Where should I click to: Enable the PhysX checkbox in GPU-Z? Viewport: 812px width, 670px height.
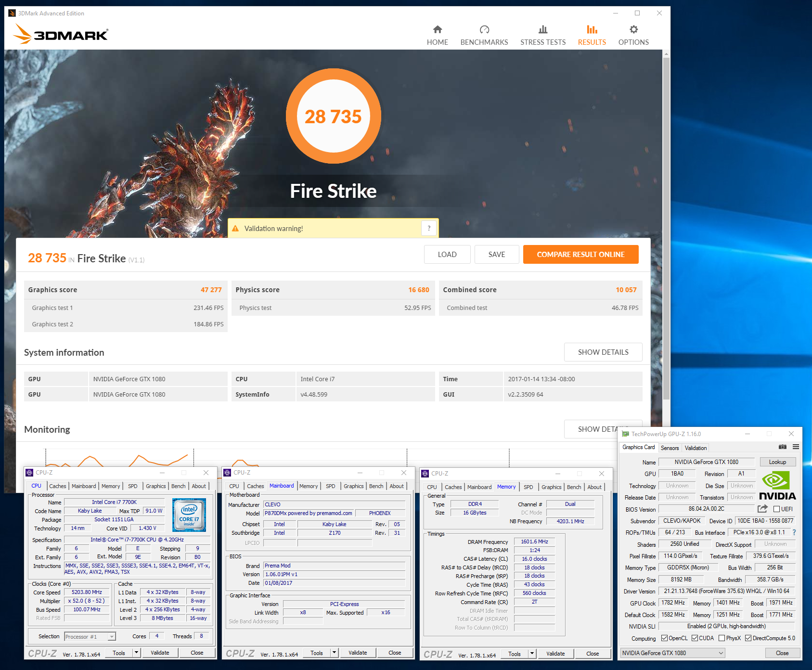click(722, 638)
